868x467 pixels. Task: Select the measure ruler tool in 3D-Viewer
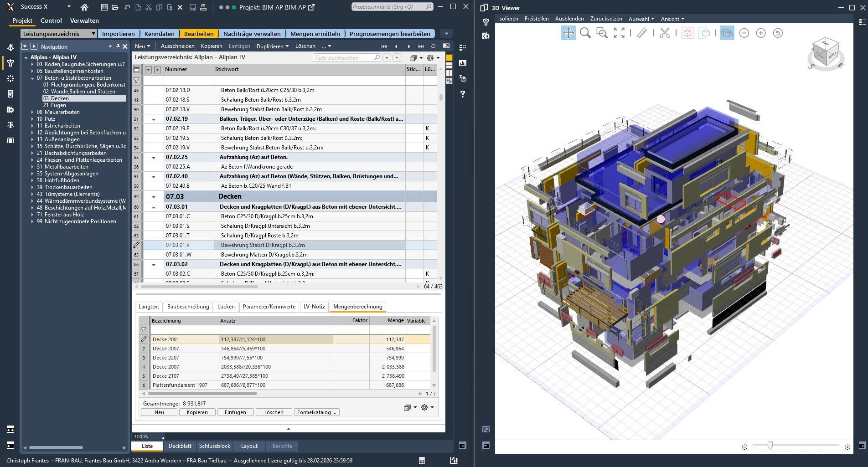(x=641, y=33)
